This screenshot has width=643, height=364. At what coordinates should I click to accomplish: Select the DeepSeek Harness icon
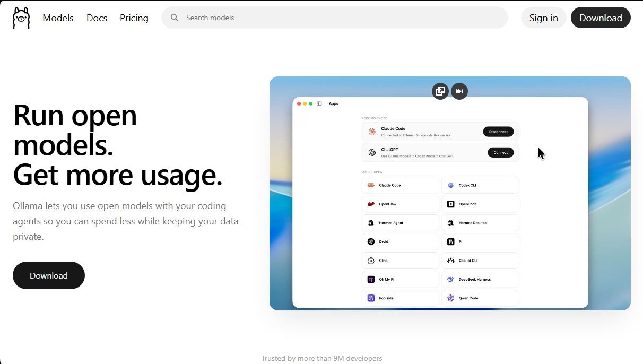[x=450, y=279]
